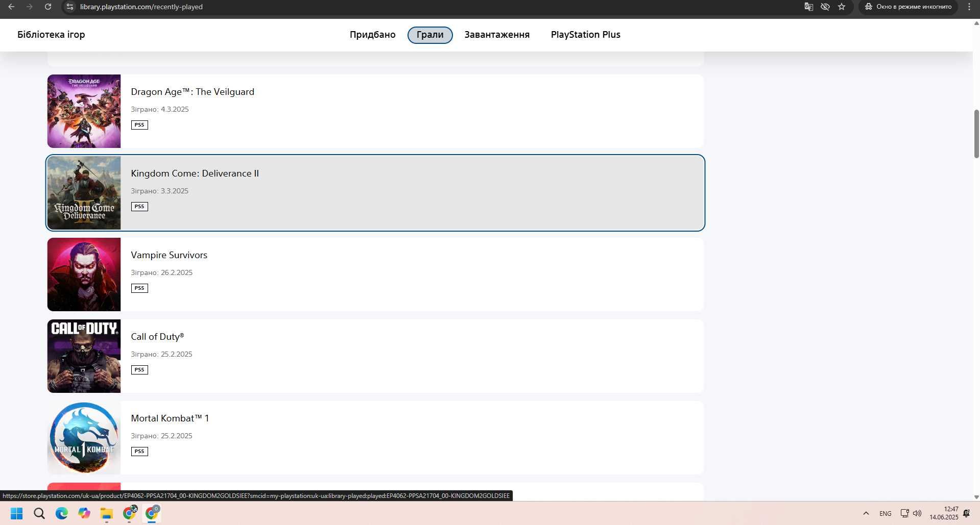Click the PS5 badge under Dragon Age
The image size is (980, 525).
click(x=139, y=125)
